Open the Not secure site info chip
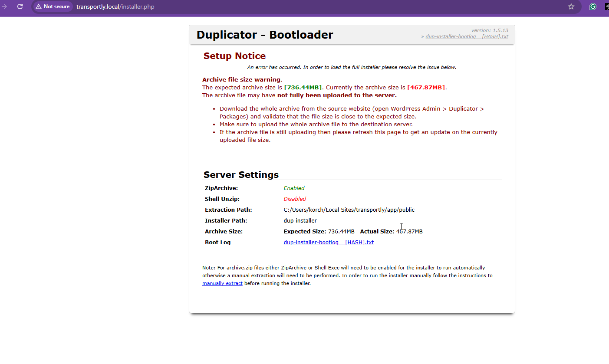The height and width of the screenshot is (364, 609). tap(53, 7)
